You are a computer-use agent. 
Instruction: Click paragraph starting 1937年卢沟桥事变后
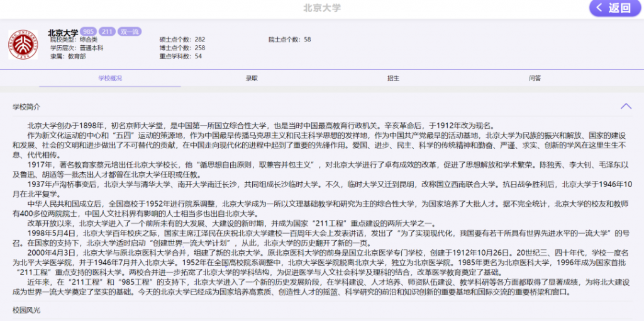point(321,189)
